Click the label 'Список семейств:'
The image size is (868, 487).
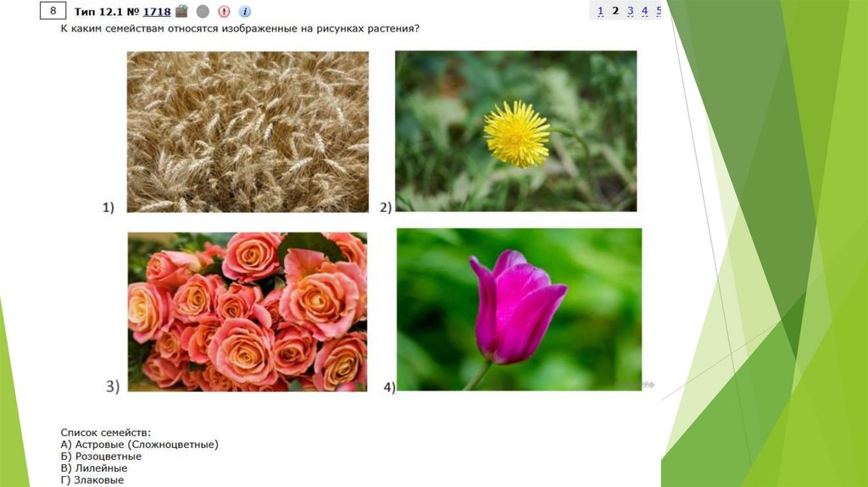click(x=106, y=432)
